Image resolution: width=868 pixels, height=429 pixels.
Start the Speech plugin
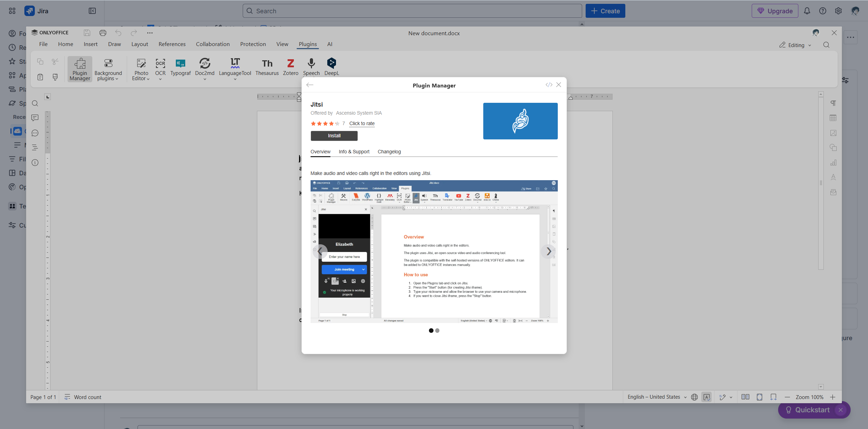pos(311,67)
